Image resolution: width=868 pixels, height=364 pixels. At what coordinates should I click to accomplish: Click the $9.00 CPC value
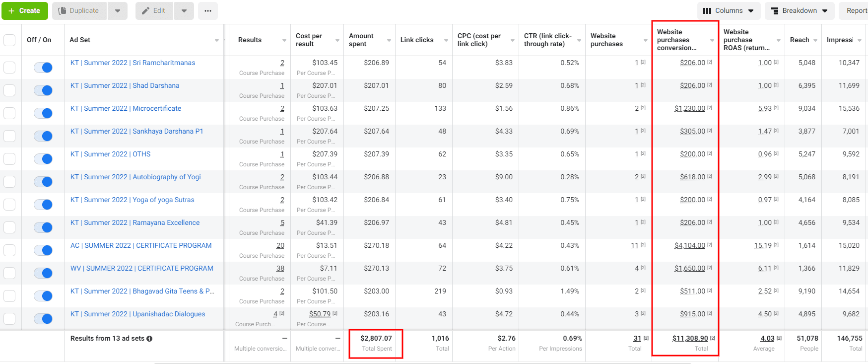tap(504, 177)
